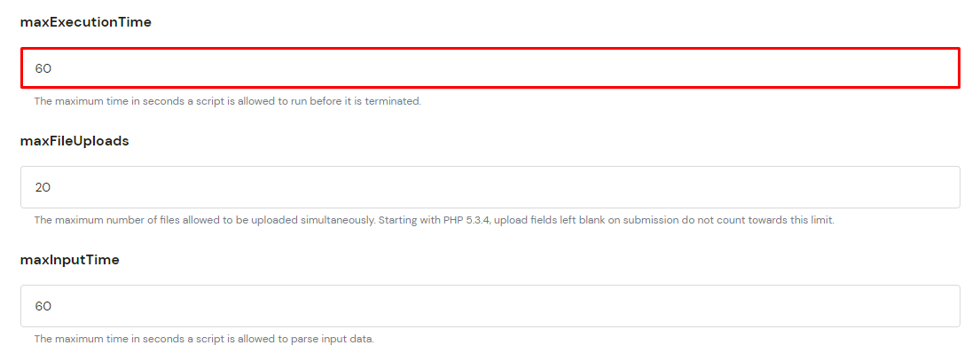Click the empty right side of maxInputTime box

pos(843,306)
